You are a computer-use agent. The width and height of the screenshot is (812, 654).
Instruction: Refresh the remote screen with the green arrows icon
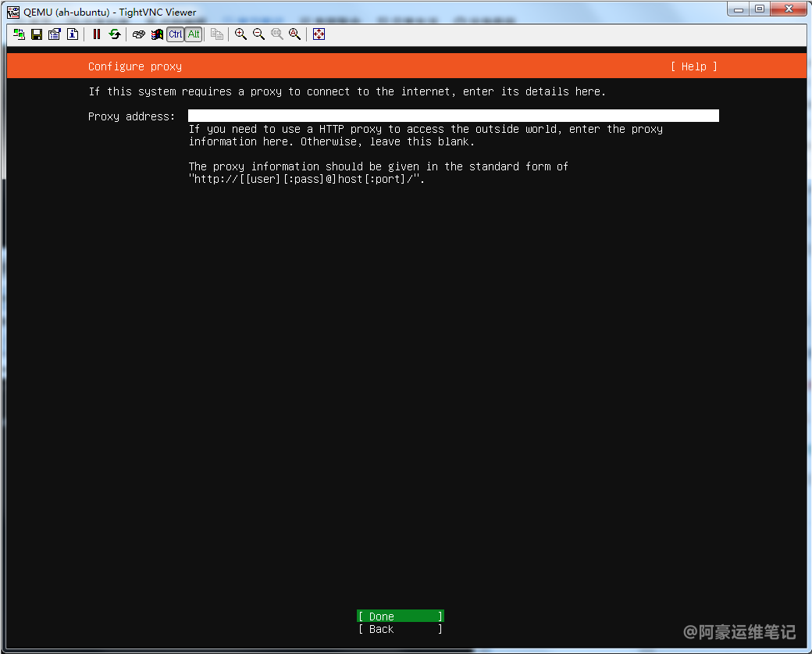click(115, 34)
